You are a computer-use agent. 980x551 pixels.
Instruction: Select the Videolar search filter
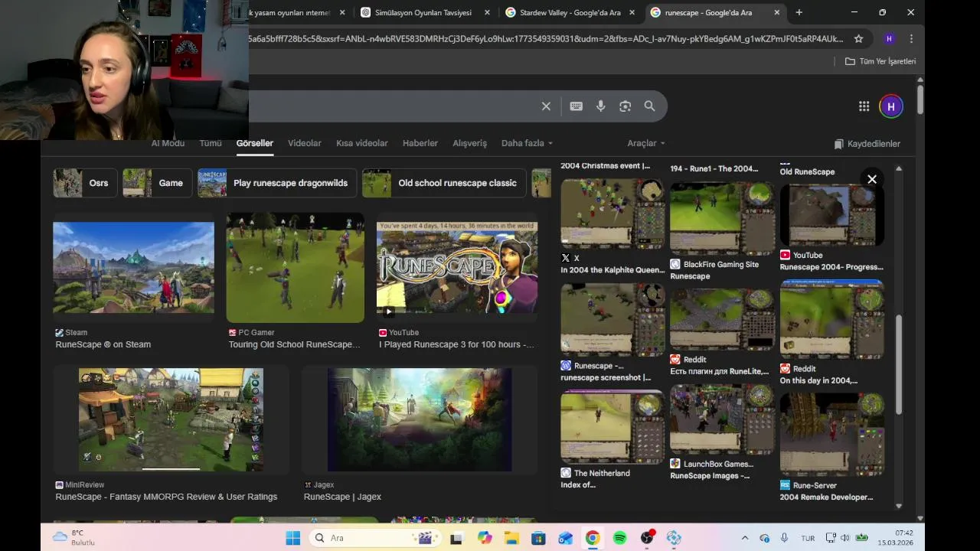304,143
